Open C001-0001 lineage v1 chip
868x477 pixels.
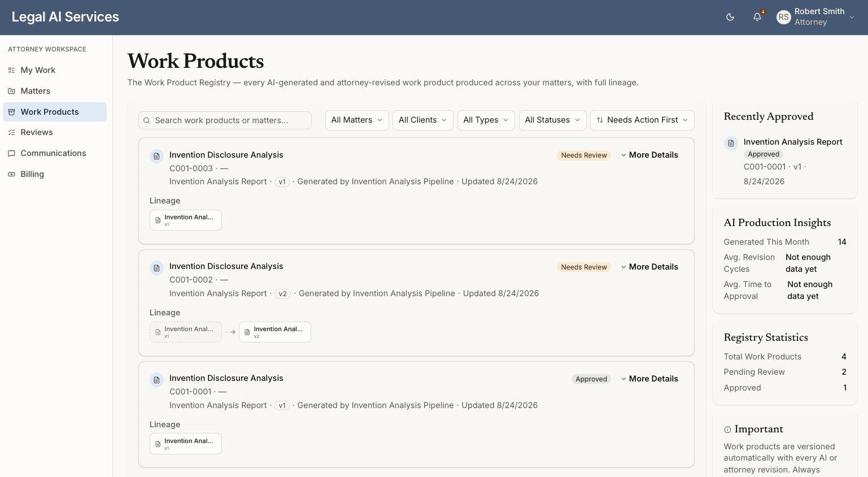coord(186,444)
